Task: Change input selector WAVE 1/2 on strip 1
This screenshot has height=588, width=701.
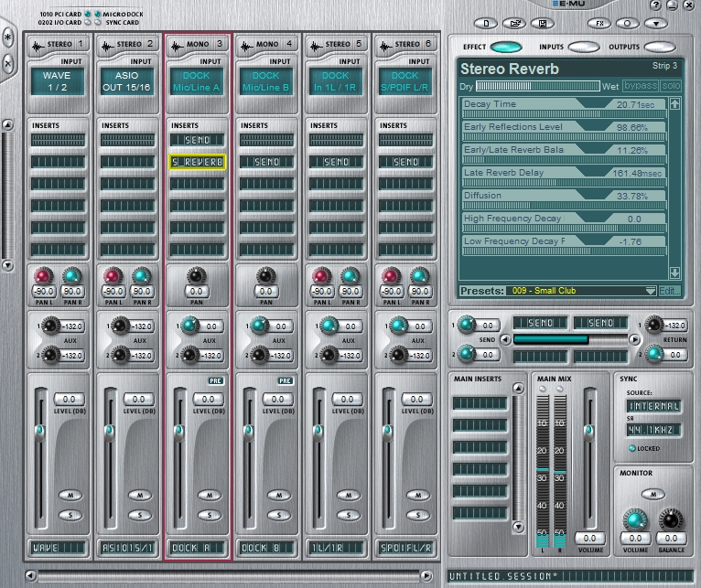Action: pyautogui.click(x=58, y=81)
